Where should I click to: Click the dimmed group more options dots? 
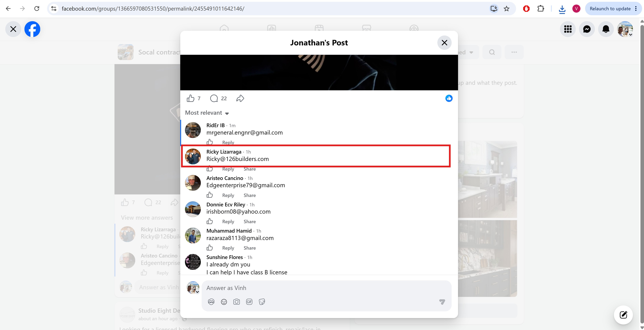tap(514, 52)
